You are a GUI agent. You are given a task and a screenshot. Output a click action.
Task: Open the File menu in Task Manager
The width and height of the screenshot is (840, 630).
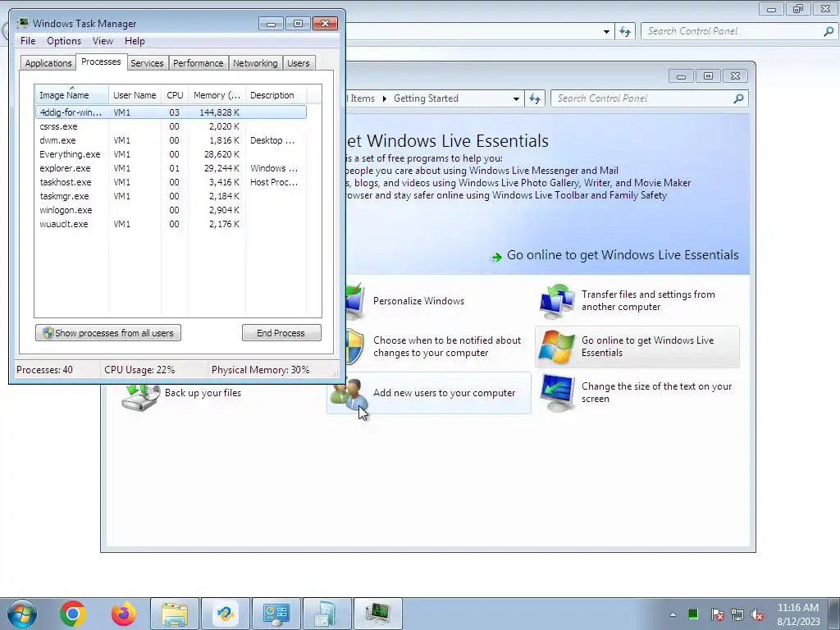point(28,41)
